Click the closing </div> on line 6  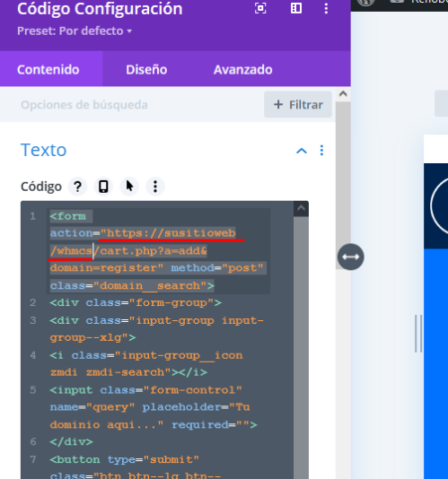(71, 441)
